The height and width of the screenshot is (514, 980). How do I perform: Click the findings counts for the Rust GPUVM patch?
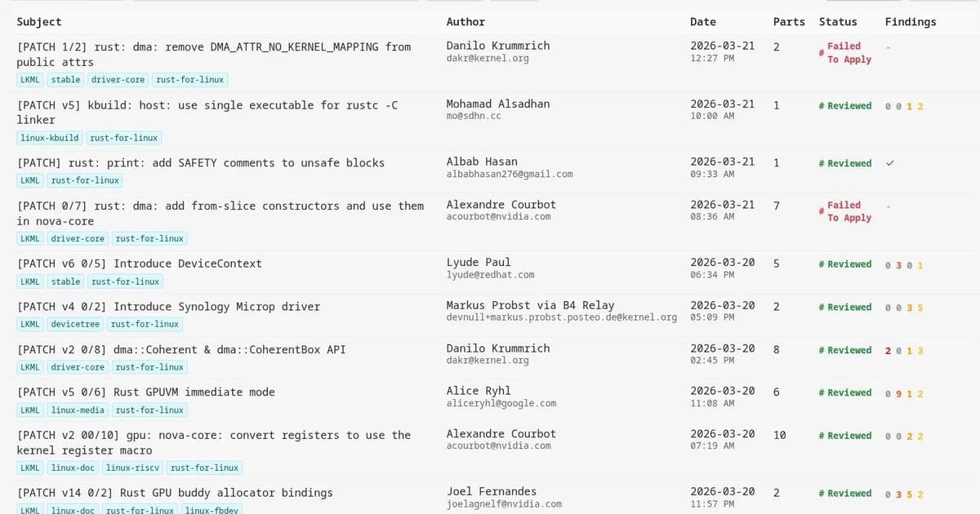[904, 394]
